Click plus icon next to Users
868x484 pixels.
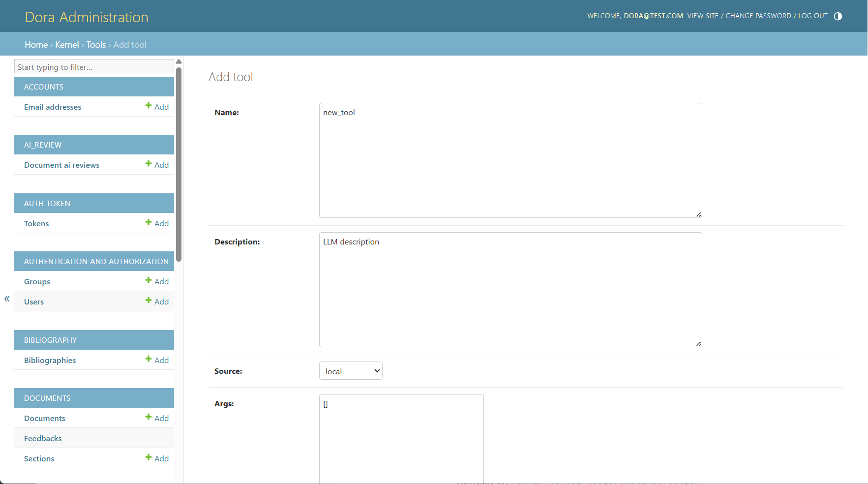149,301
